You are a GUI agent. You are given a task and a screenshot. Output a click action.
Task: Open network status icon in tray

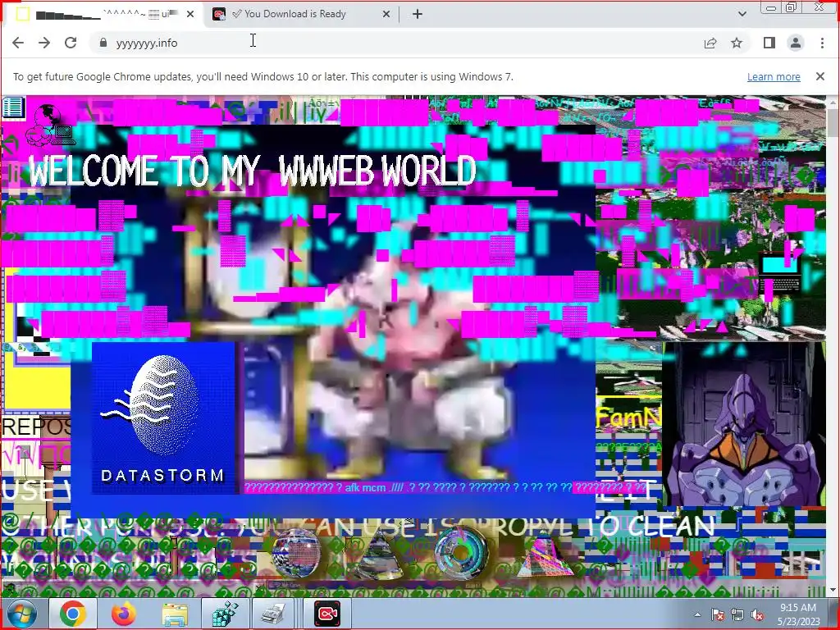[x=737, y=614]
